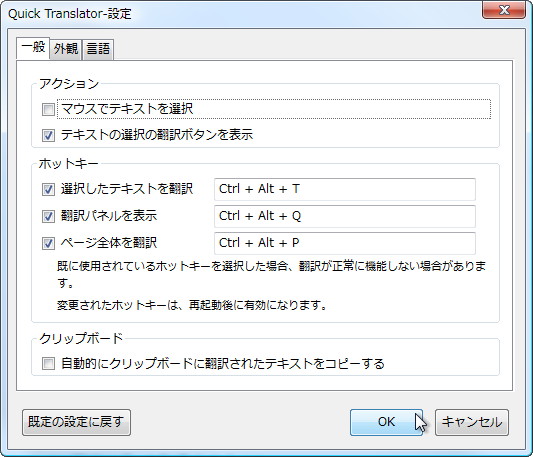
Task: Open the 言語 tab
Action: click(x=98, y=49)
